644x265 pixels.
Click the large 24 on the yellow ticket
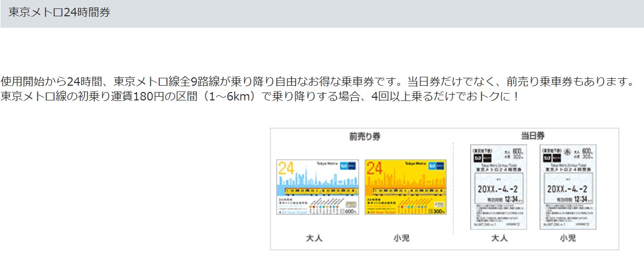pos(374,168)
